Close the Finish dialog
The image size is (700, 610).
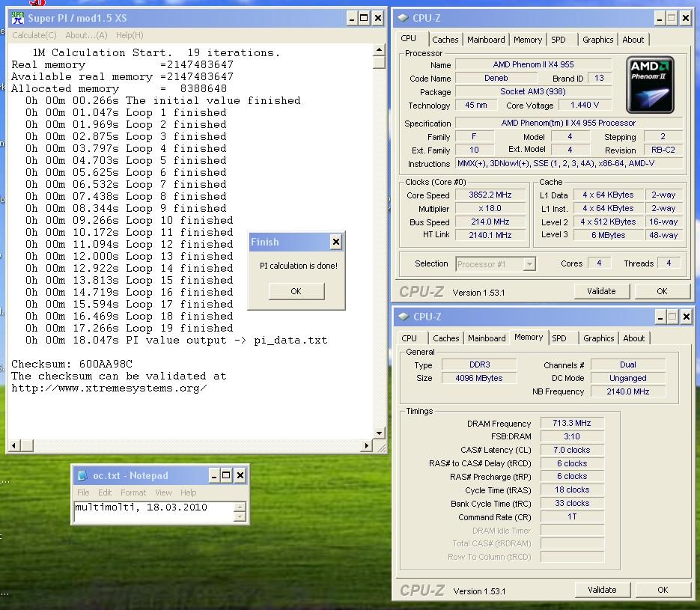click(335, 242)
